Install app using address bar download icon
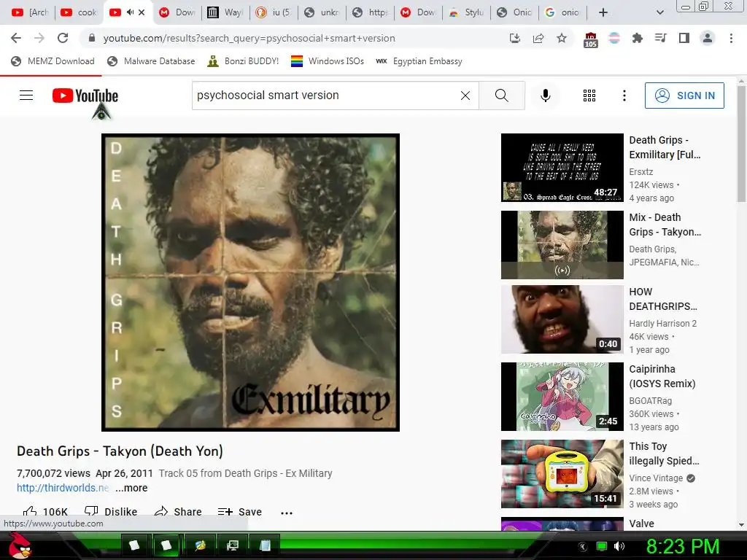Image resolution: width=747 pixels, height=560 pixels. point(514,38)
